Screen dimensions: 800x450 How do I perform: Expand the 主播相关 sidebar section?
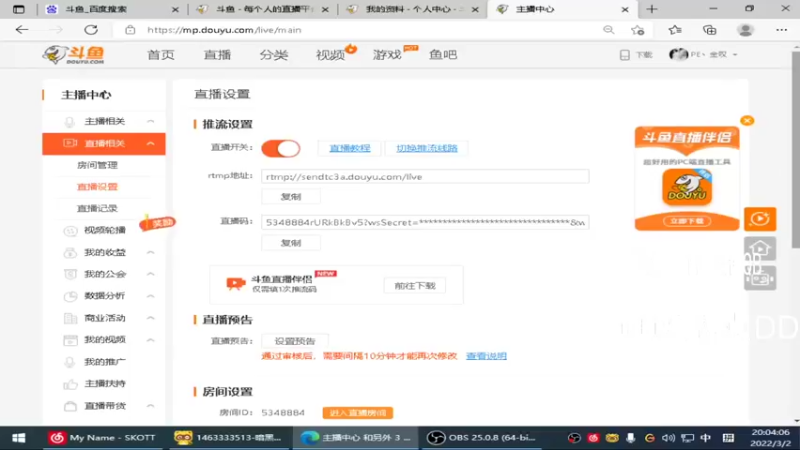(x=151, y=121)
